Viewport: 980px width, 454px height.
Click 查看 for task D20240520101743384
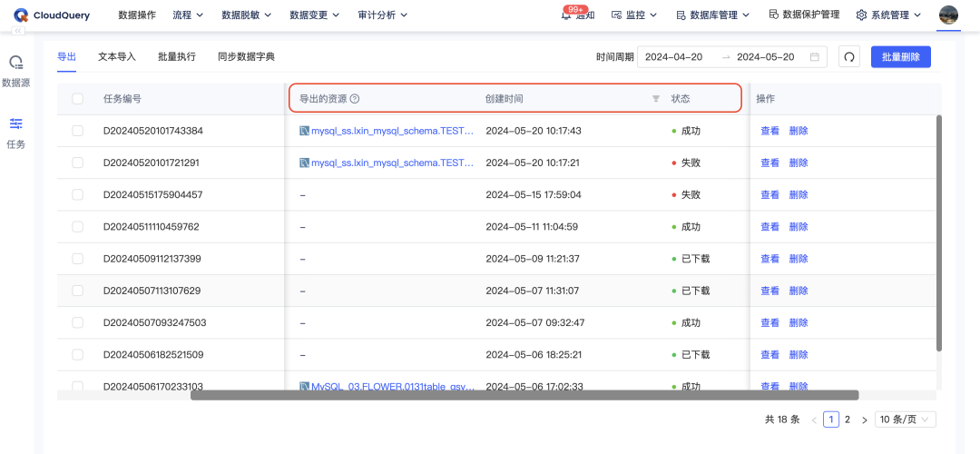770,131
